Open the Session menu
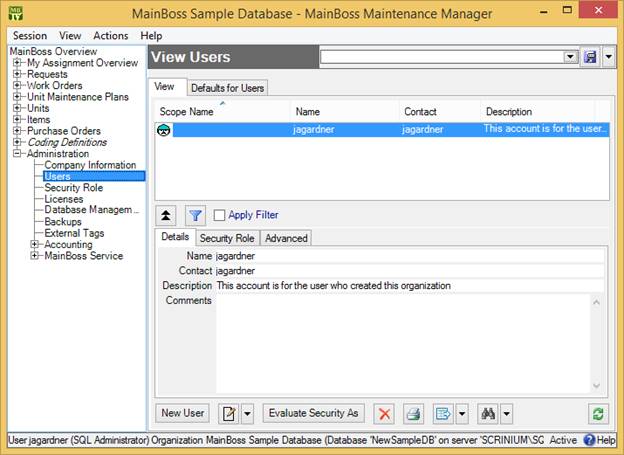The width and height of the screenshot is (624, 455). click(x=30, y=36)
